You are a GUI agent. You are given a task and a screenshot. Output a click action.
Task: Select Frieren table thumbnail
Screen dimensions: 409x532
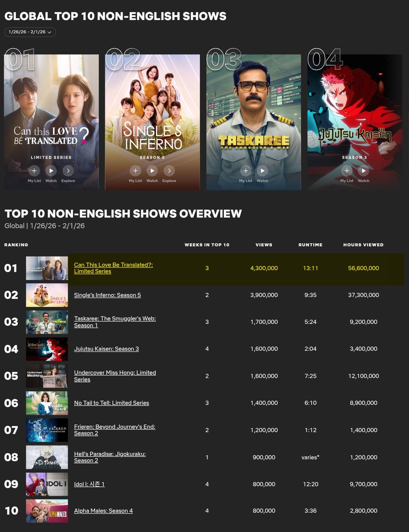click(x=47, y=430)
